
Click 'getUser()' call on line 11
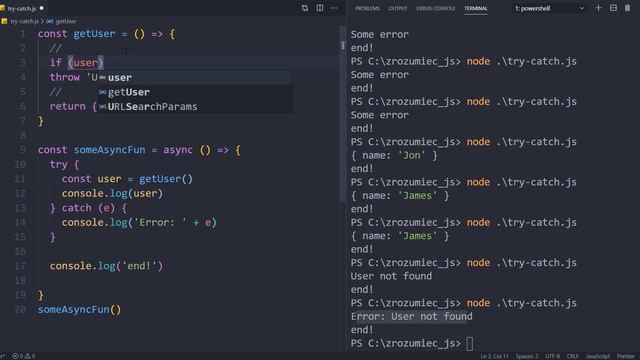coord(166,179)
